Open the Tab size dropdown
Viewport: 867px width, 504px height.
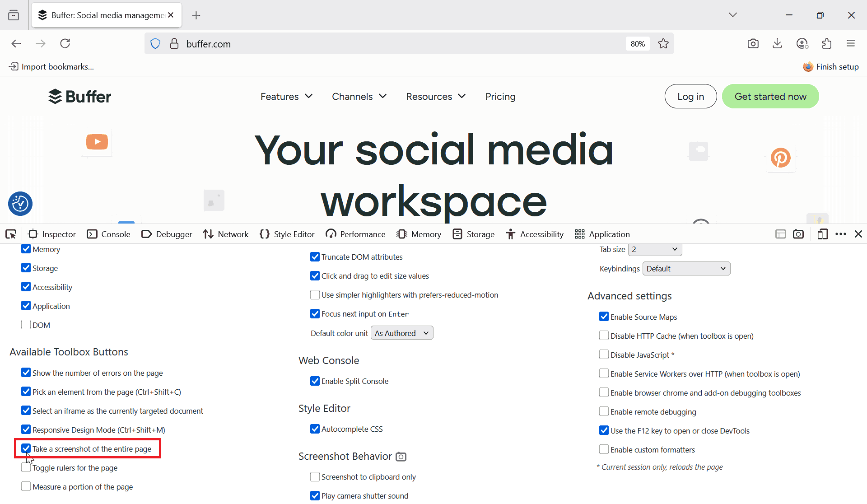coord(654,249)
